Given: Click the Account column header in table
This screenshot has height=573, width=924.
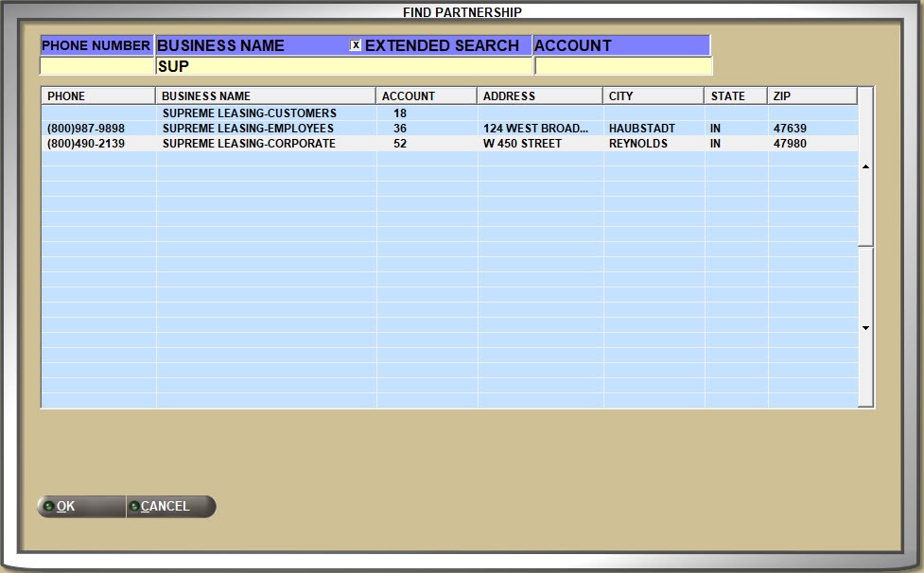Looking at the screenshot, I should (427, 95).
